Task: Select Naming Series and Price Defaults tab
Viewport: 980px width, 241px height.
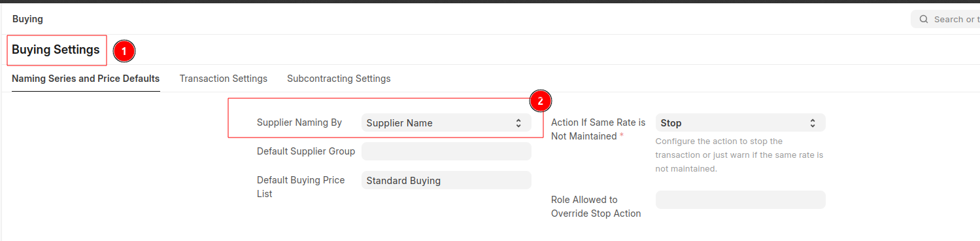Action: [x=86, y=79]
